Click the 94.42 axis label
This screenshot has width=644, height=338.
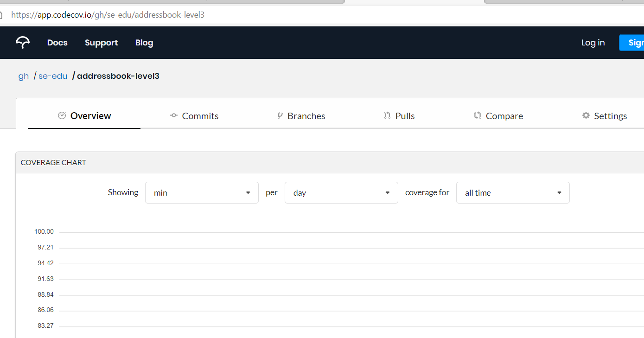click(x=45, y=263)
